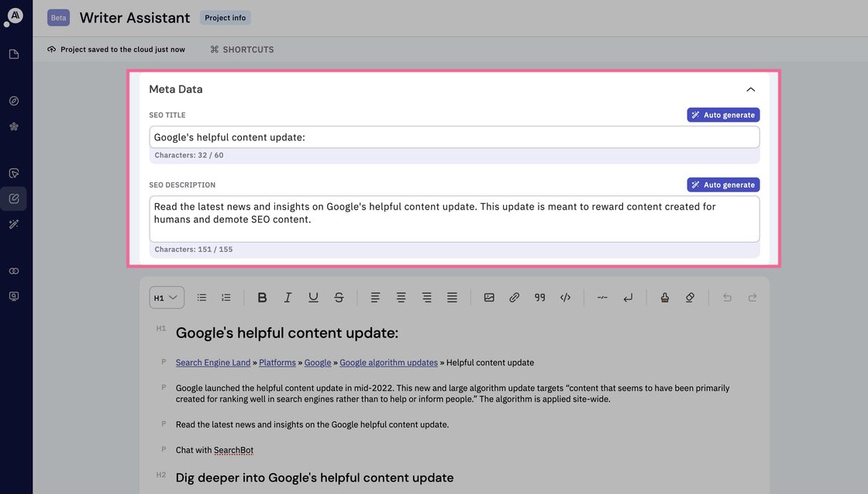Screen dimensions: 868x494
Task: Toggle strikethrough formatting
Action: [339, 297]
